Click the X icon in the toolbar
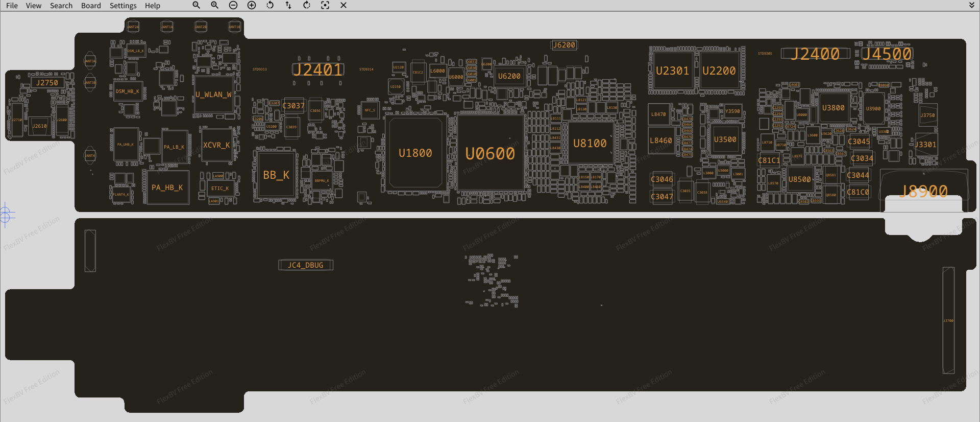 coord(344,5)
